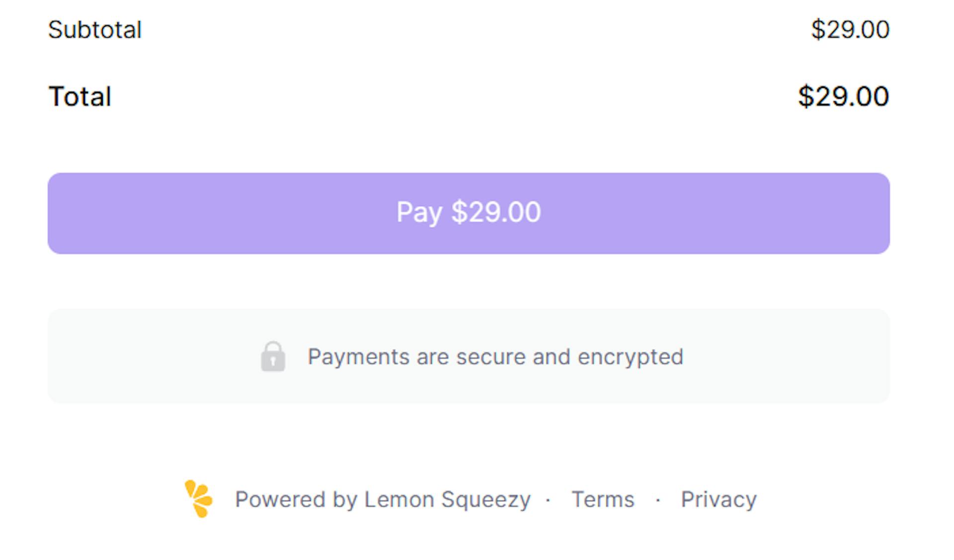
Task: Click the gray secure payments banner
Action: click(x=469, y=356)
